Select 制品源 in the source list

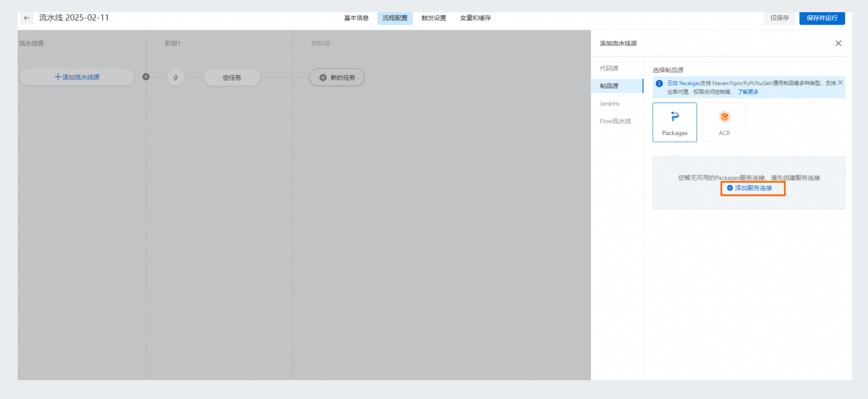(x=617, y=86)
